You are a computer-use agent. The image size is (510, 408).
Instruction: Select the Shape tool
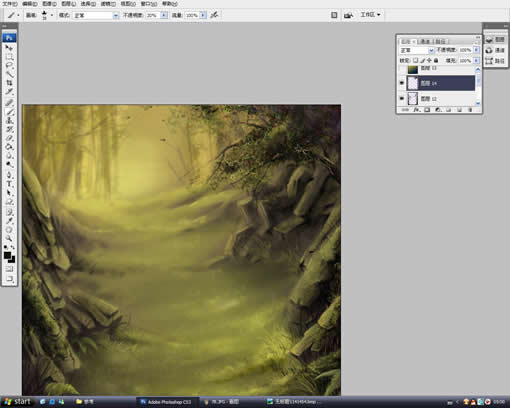(9, 201)
